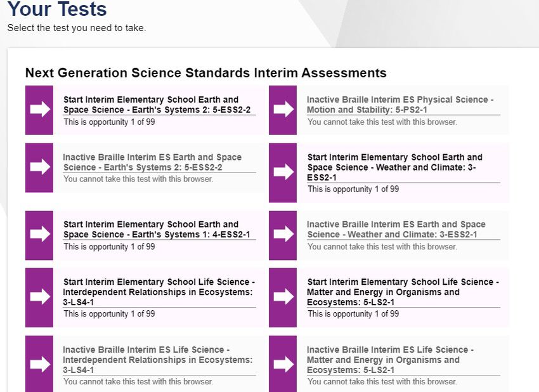539x392 pixels.
Task: Select Inactive Braille Physical Science Motion and Stability
Action: (x=400, y=105)
